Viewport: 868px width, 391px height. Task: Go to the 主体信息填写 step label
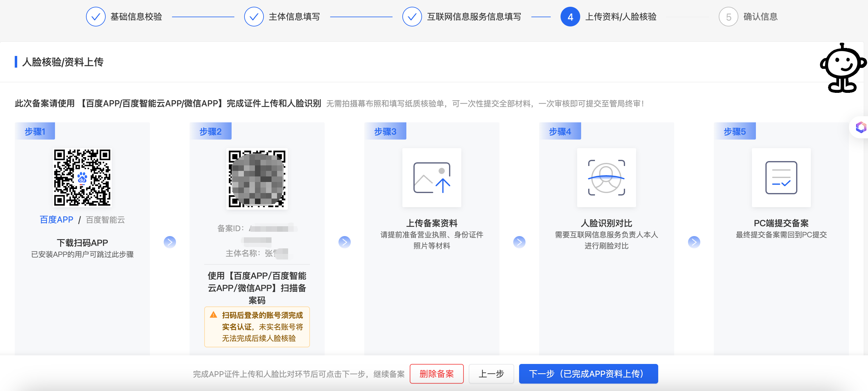point(294,17)
